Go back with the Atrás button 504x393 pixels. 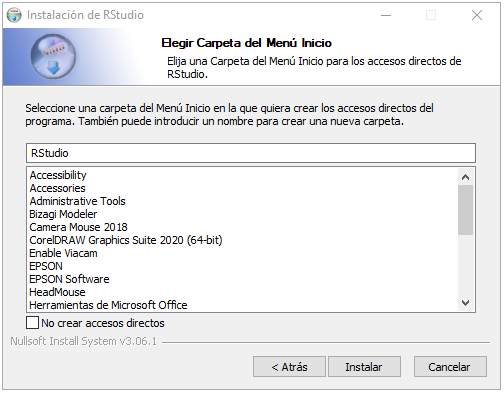[289, 367]
